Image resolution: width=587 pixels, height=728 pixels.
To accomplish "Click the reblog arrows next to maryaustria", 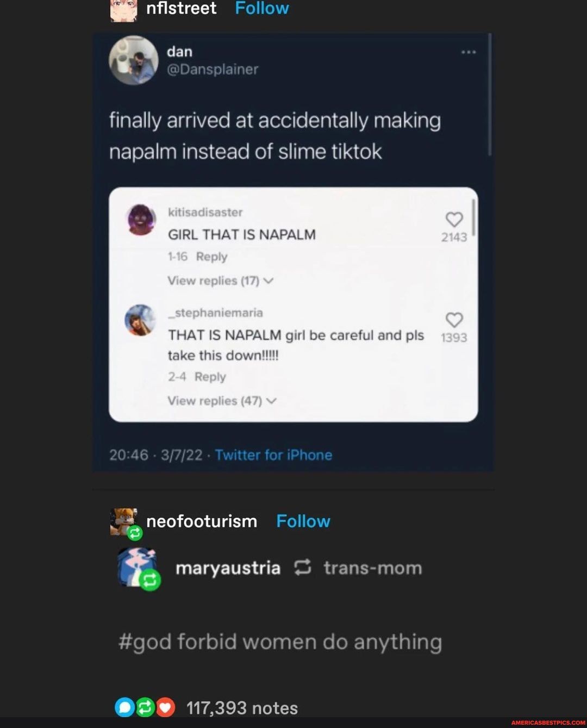I will coord(302,568).
